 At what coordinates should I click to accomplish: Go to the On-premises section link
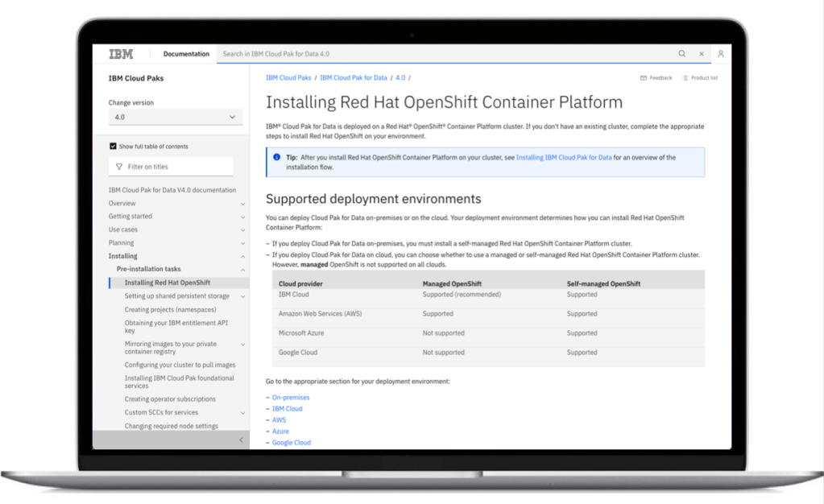click(x=290, y=398)
